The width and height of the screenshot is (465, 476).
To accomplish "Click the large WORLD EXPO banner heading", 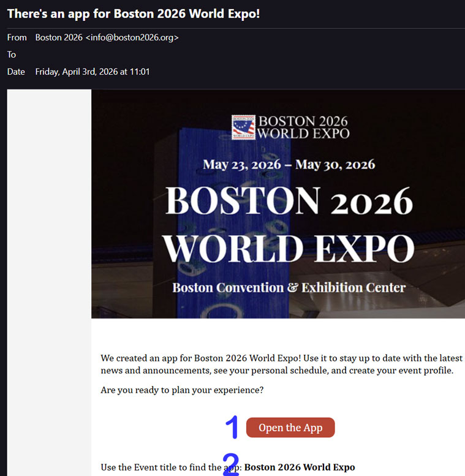I will click(x=289, y=248).
